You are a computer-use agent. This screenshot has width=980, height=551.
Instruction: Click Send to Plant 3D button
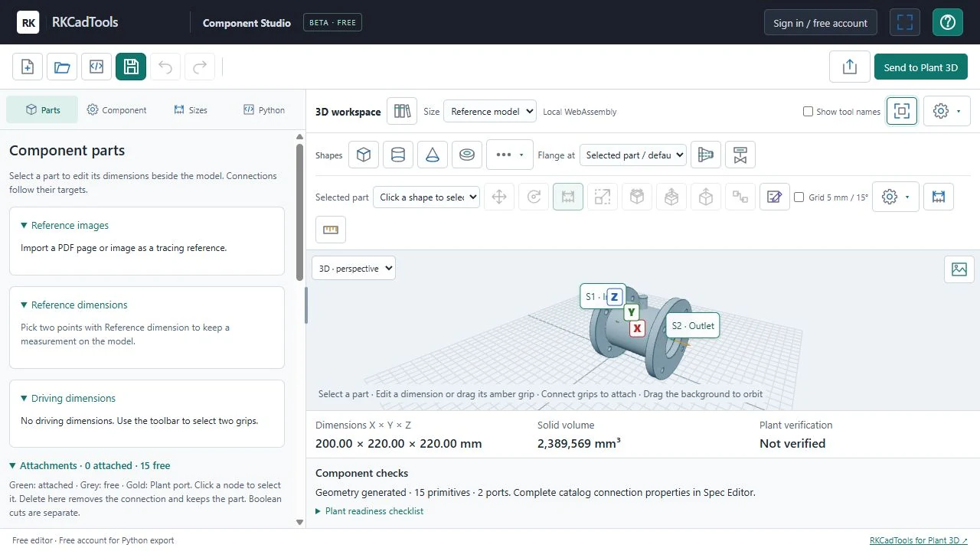[921, 67]
